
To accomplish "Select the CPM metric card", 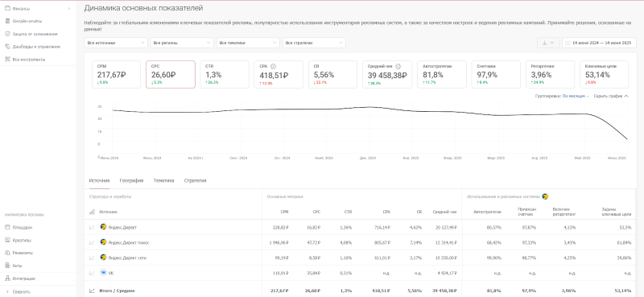I will 116,74.
